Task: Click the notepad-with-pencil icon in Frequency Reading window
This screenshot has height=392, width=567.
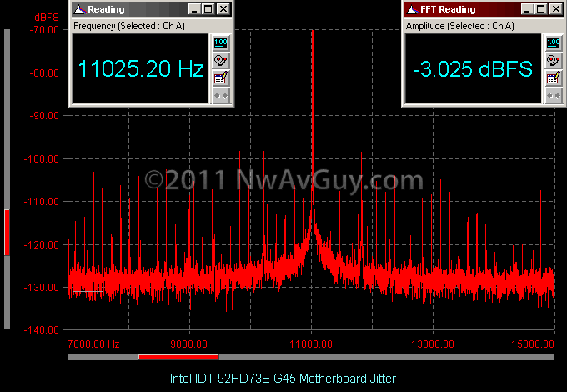Action: [221, 78]
